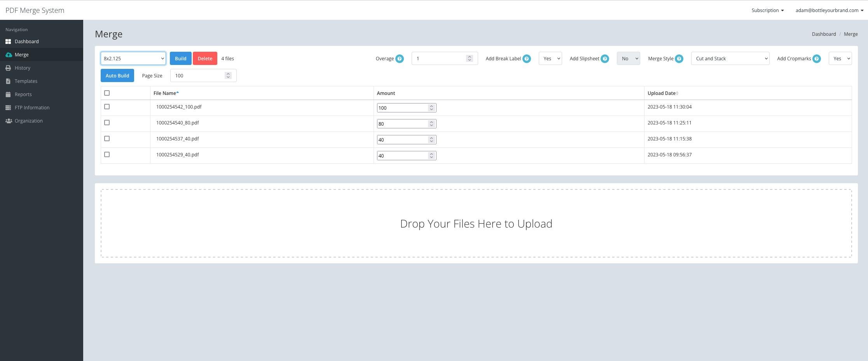Click the Auto Build button
868x361 pixels.
pyautogui.click(x=117, y=75)
